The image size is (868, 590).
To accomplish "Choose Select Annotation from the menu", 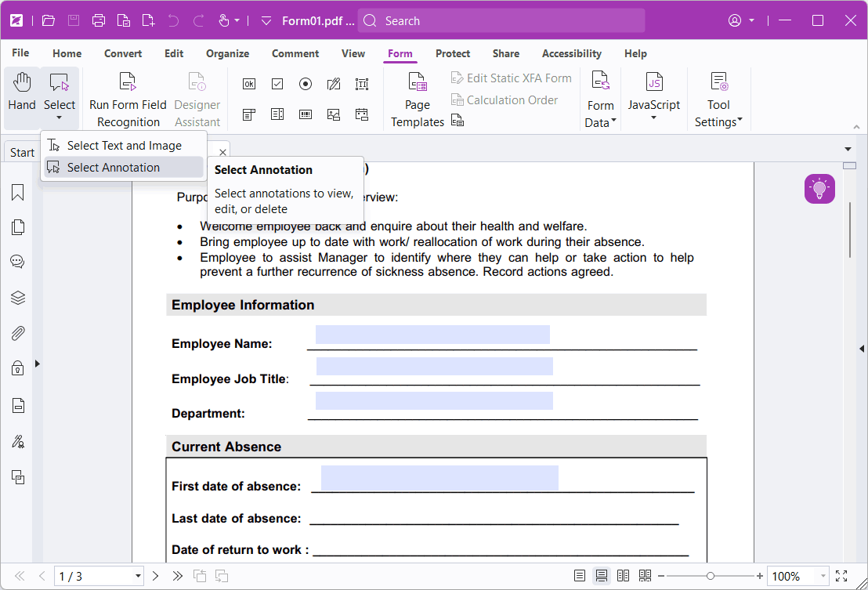I will [x=112, y=167].
